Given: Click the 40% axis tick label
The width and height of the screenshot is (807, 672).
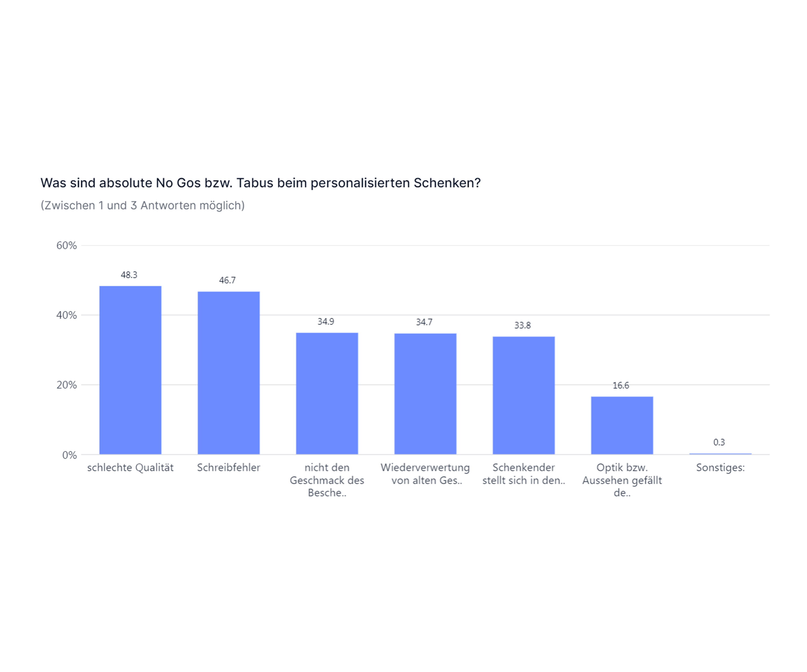Looking at the screenshot, I should [x=66, y=315].
